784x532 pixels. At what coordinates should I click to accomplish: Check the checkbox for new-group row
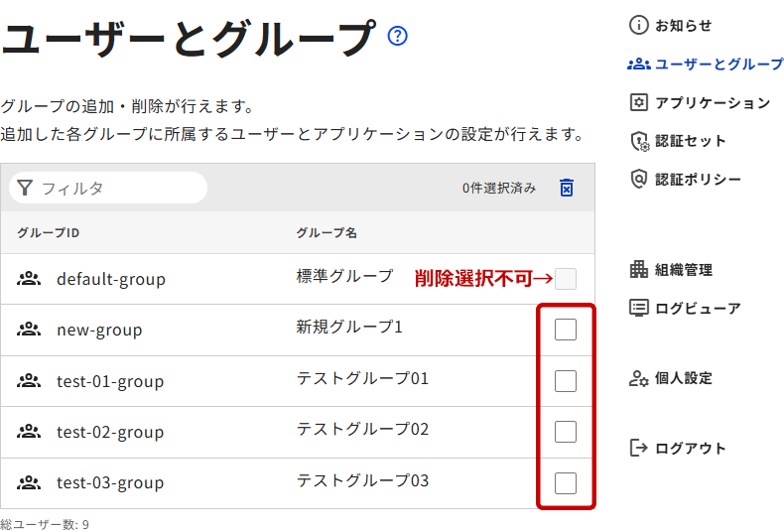click(566, 330)
